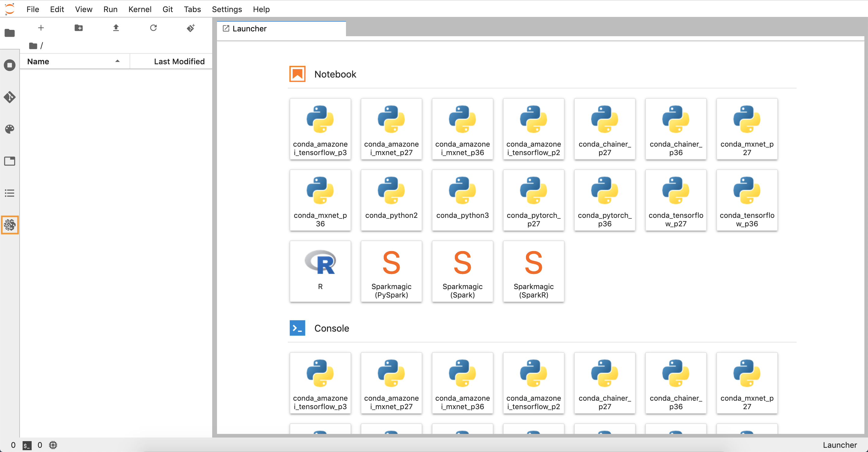Viewport: 868px width, 452px height.
Task: Launch R notebook kernel
Action: tap(320, 270)
